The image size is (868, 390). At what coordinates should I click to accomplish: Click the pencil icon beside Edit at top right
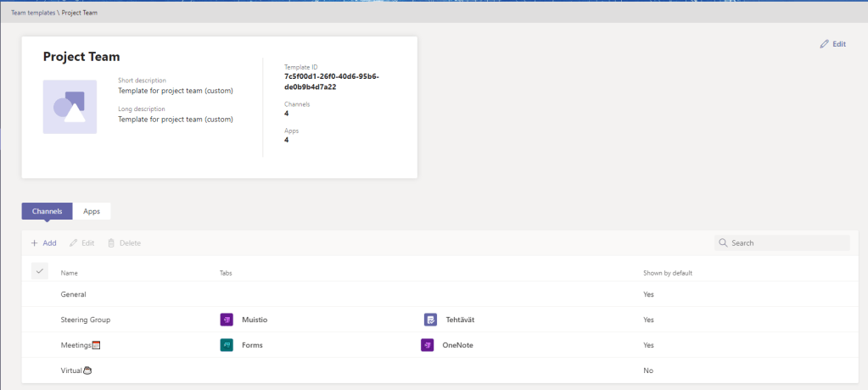824,44
